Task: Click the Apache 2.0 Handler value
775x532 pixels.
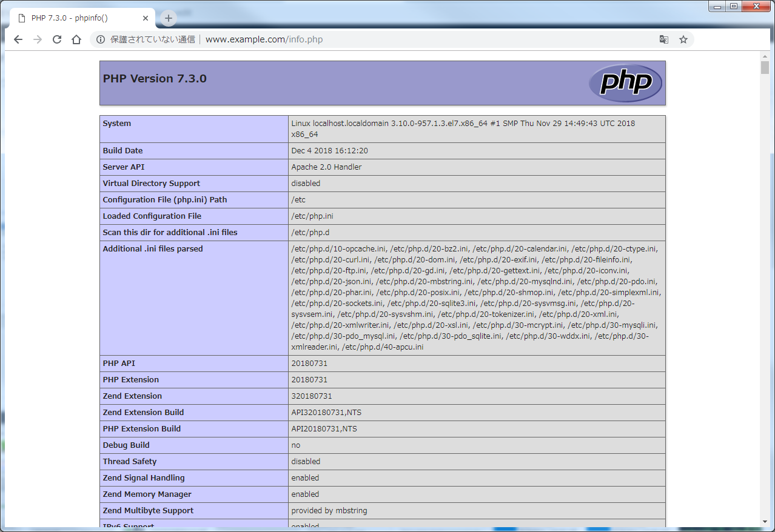Action: coord(326,167)
